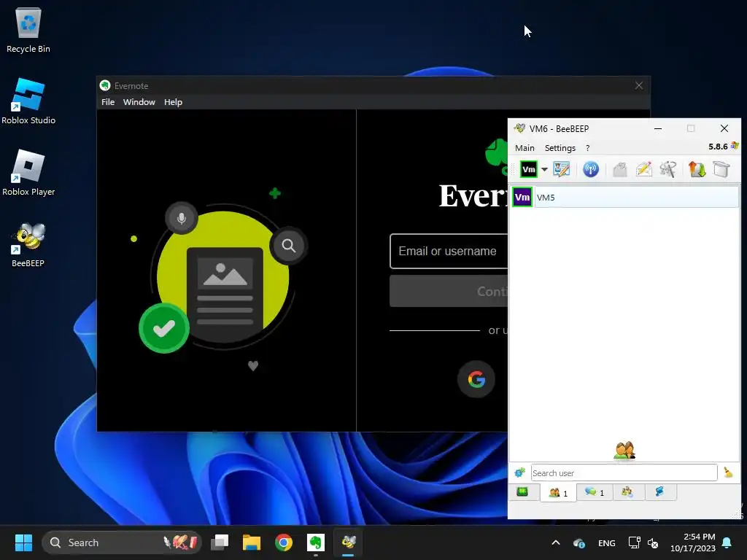Viewport: 747px width, 560px height.
Task: Switch to the green screen tab
Action: point(522,492)
